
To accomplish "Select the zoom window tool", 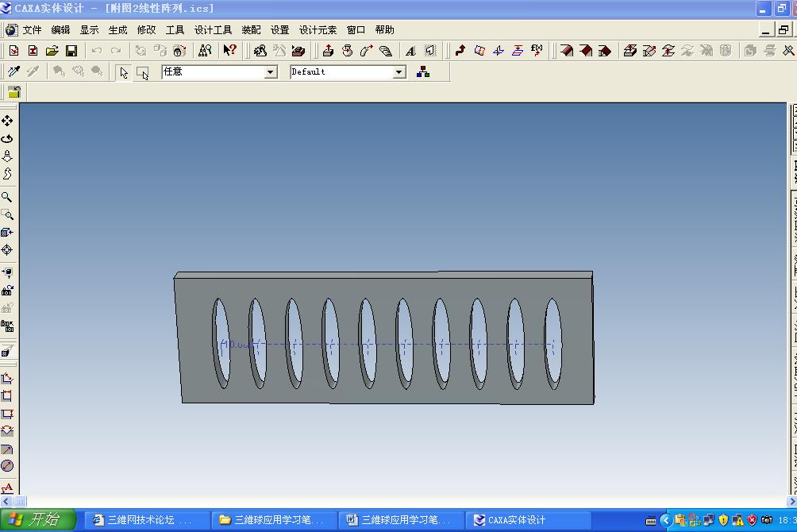I will click(7, 214).
